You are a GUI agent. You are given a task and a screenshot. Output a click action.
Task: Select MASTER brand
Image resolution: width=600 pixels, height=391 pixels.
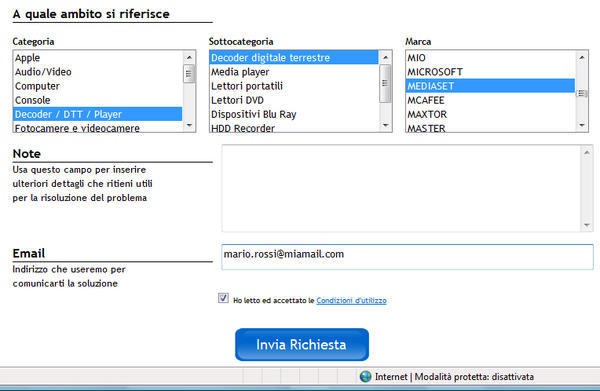[491, 127]
